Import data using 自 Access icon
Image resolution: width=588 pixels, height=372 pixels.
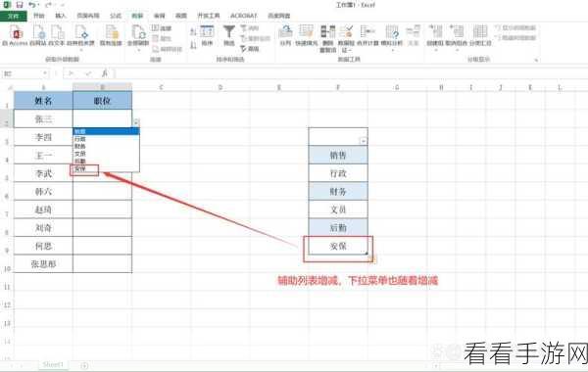coord(15,35)
